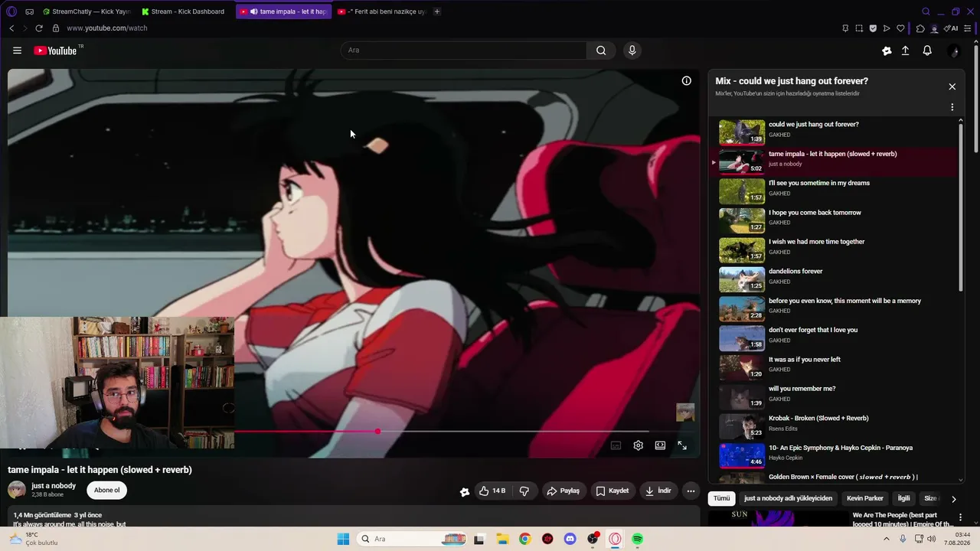This screenshot has height=551, width=980.
Task: Go back in browser history
Action: pyautogui.click(x=11, y=28)
